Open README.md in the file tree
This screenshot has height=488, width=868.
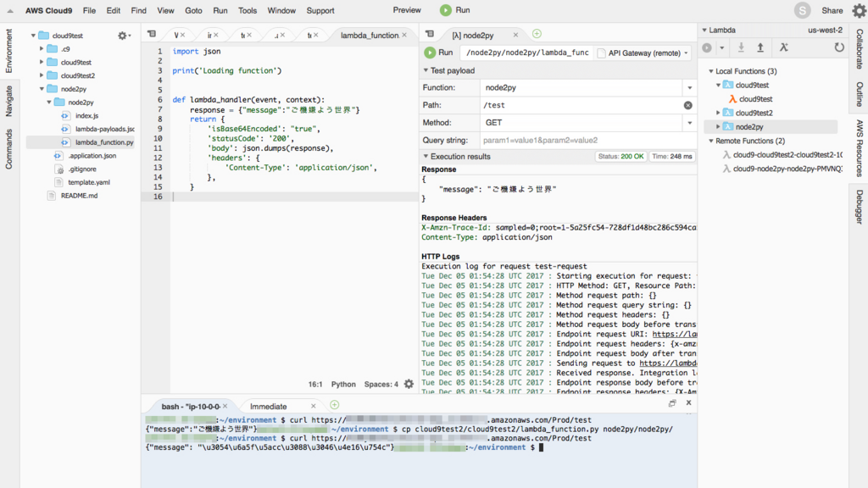pos(79,196)
